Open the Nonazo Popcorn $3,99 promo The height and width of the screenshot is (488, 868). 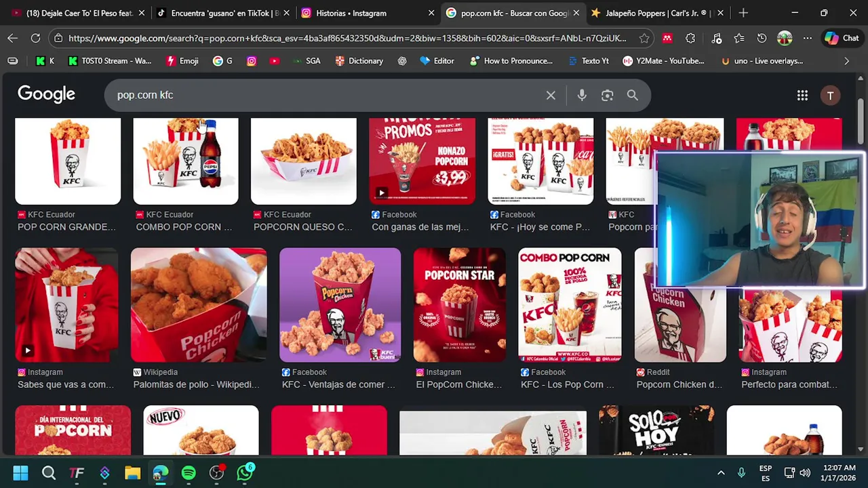(422, 161)
